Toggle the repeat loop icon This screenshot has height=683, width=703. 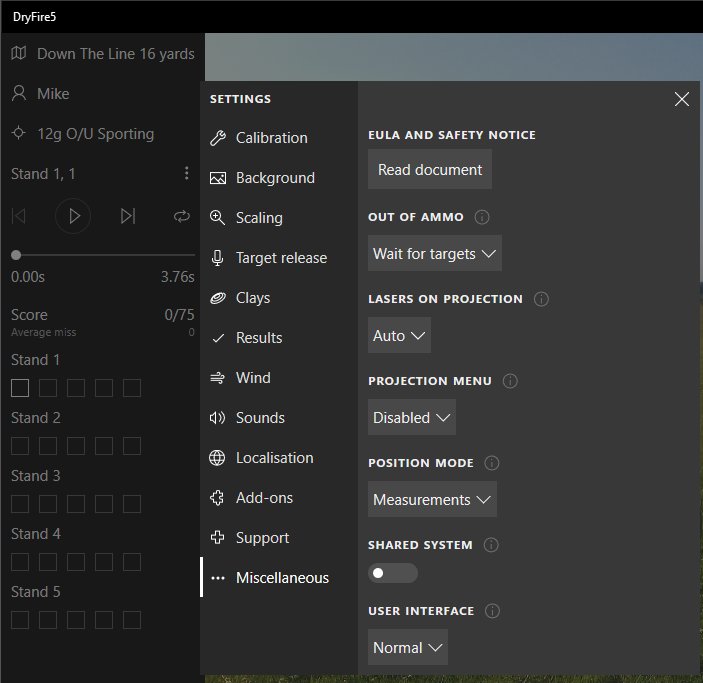[x=181, y=216]
